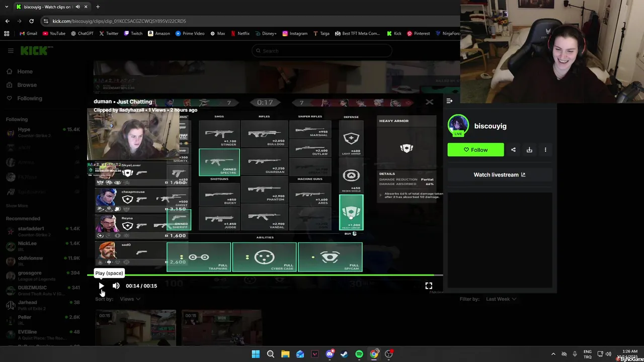Download the clip with the download icon

(x=529, y=150)
